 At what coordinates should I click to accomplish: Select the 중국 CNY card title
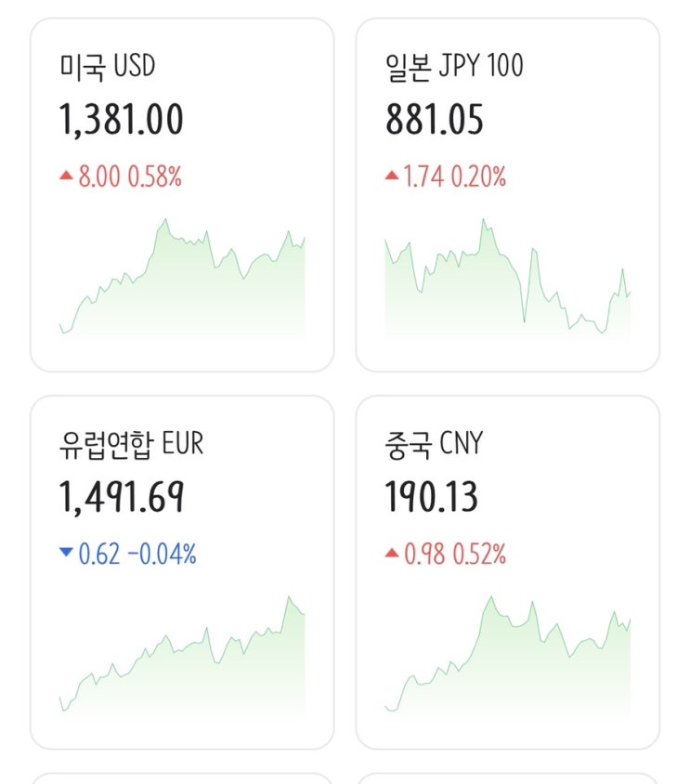[434, 444]
